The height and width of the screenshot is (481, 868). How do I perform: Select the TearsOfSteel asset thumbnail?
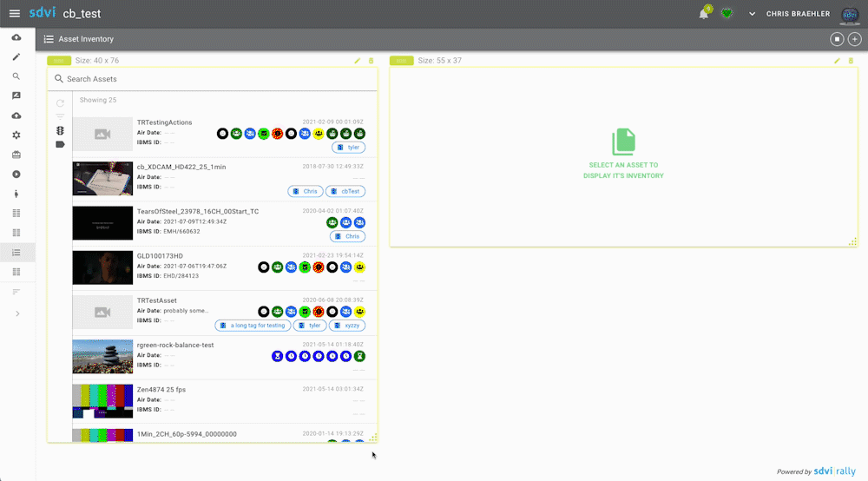(102, 223)
